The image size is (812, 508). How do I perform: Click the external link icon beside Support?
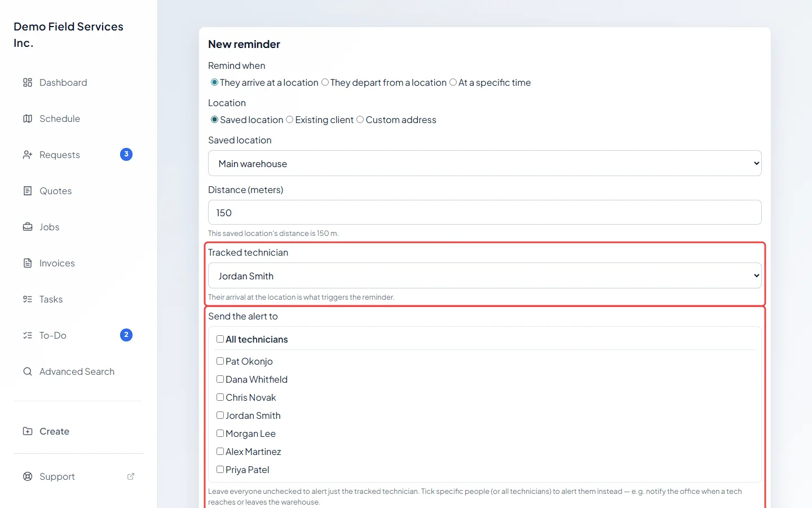[131, 476]
